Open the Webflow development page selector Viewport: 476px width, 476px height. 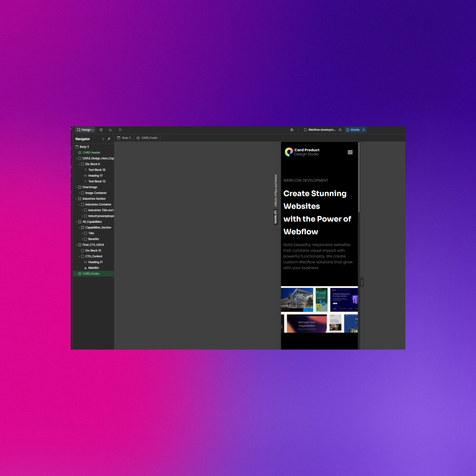[x=320, y=130]
